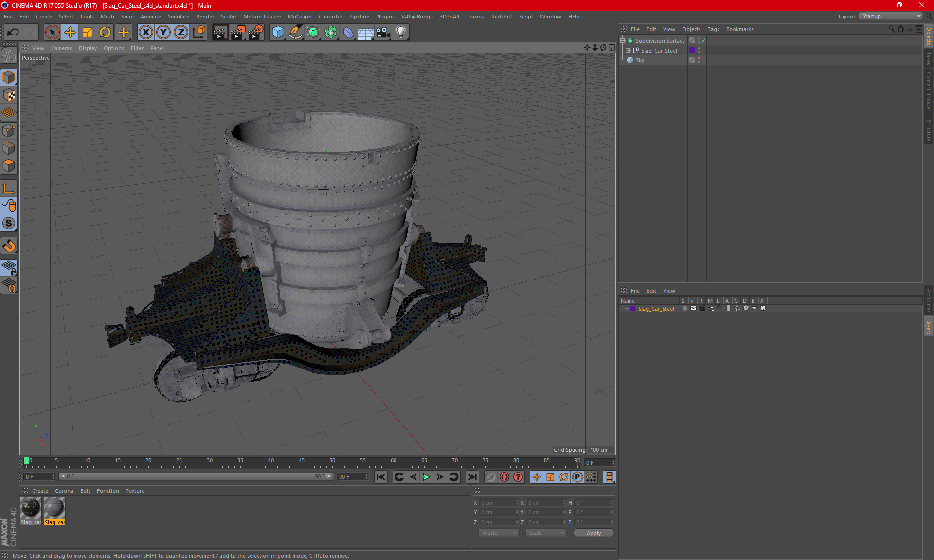Toggle Y axis lock
Image resolution: width=934 pixels, height=560 pixels.
(x=163, y=33)
